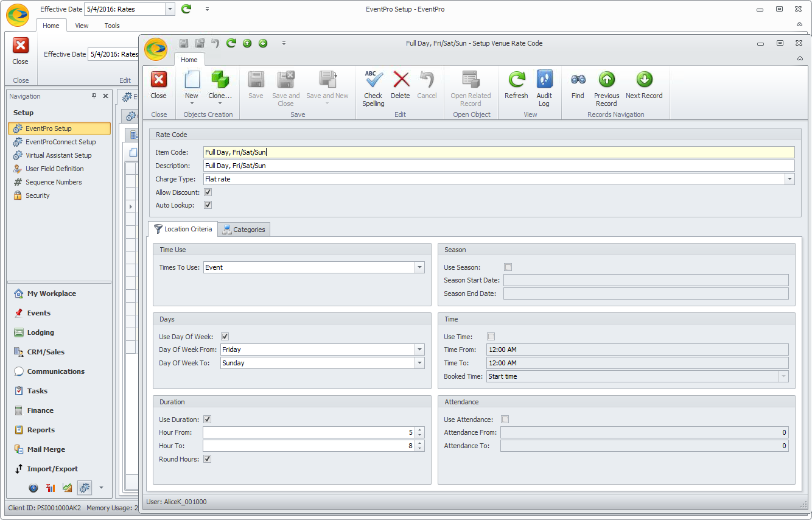Viewport: 812px width, 520px height.
Task: Increase Hour From value with up spinner
Action: 419,430
